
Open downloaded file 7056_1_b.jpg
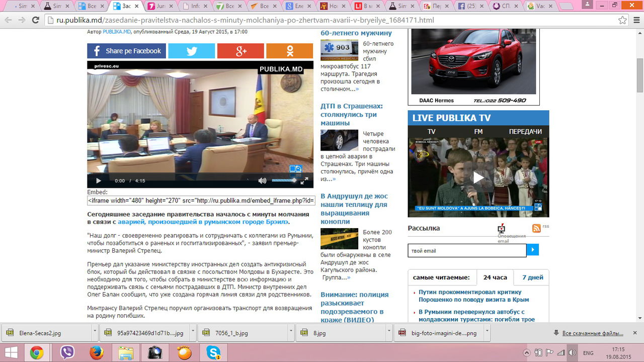(x=244, y=333)
